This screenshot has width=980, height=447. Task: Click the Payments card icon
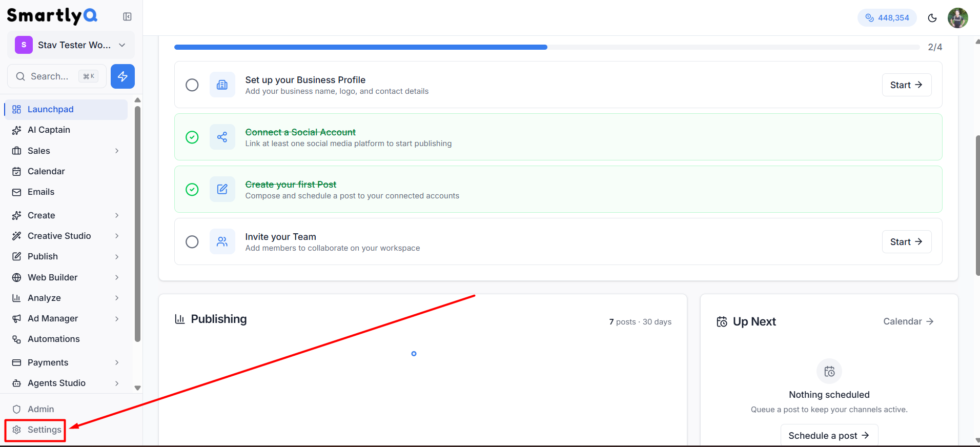click(17, 362)
